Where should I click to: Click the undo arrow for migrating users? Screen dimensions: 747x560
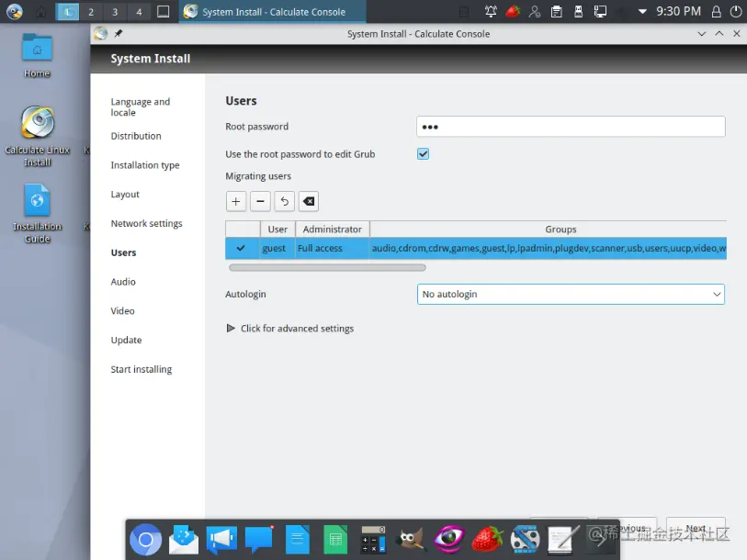(285, 201)
